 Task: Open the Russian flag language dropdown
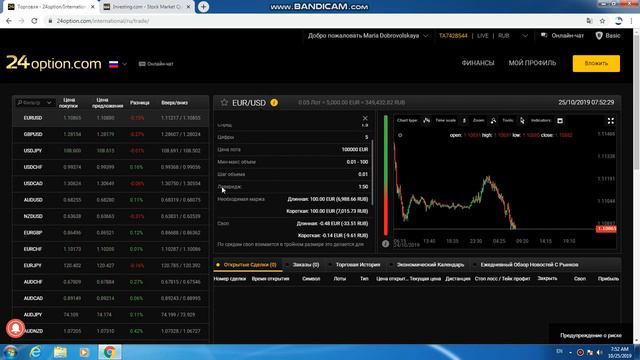pos(118,64)
